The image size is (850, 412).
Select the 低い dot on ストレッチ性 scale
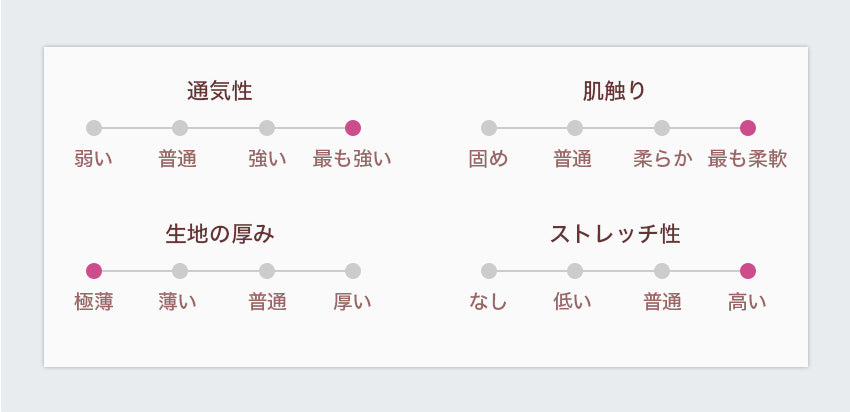[575, 271]
